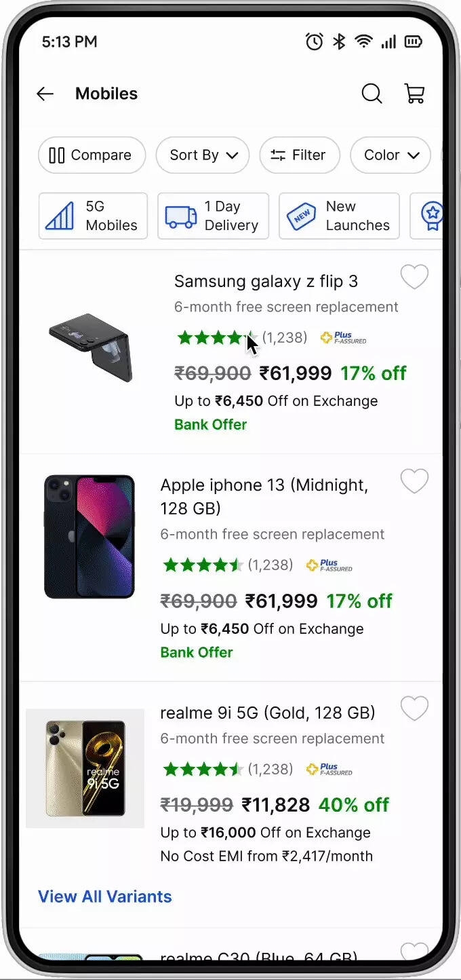Open the Compare button
Viewport: 461px width, 980px height.
92,155
